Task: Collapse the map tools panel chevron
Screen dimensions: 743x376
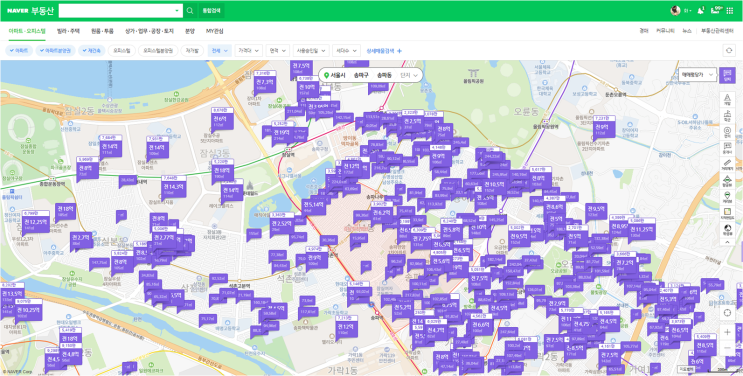Action: click(x=727, y=242)
